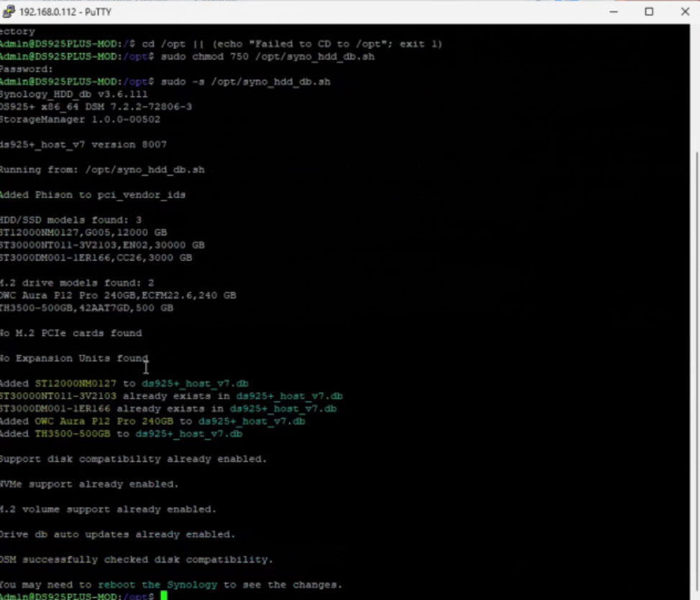Maximize the PuTTY terminal window
This screenshot has width=700, height=600.
point(649,12)
